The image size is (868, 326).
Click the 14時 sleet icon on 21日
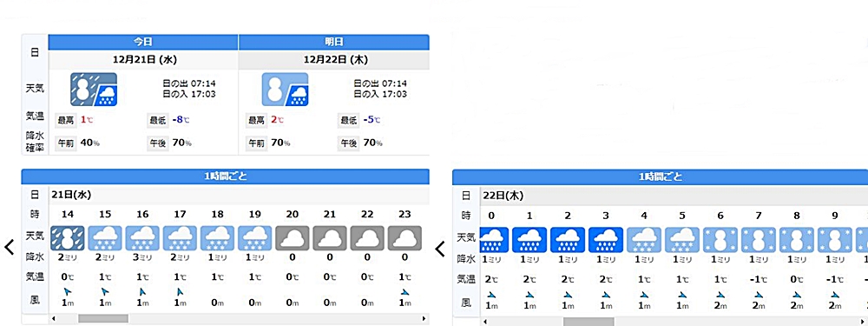(68, 237)
